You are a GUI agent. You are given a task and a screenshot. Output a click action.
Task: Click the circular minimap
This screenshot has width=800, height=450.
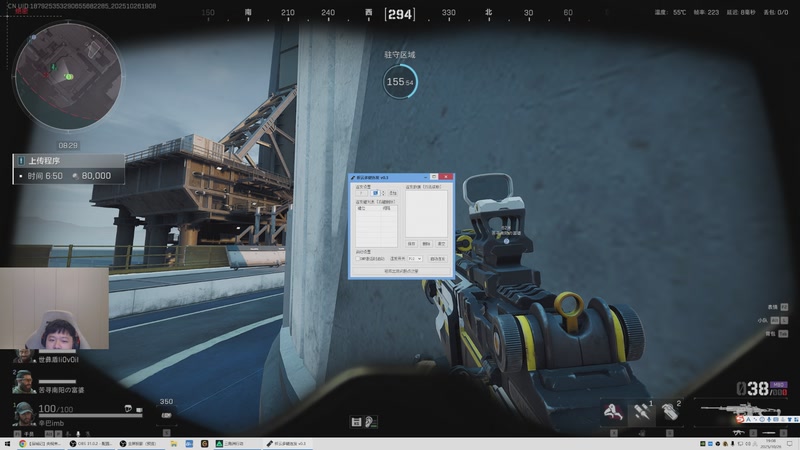coord(68,76)
